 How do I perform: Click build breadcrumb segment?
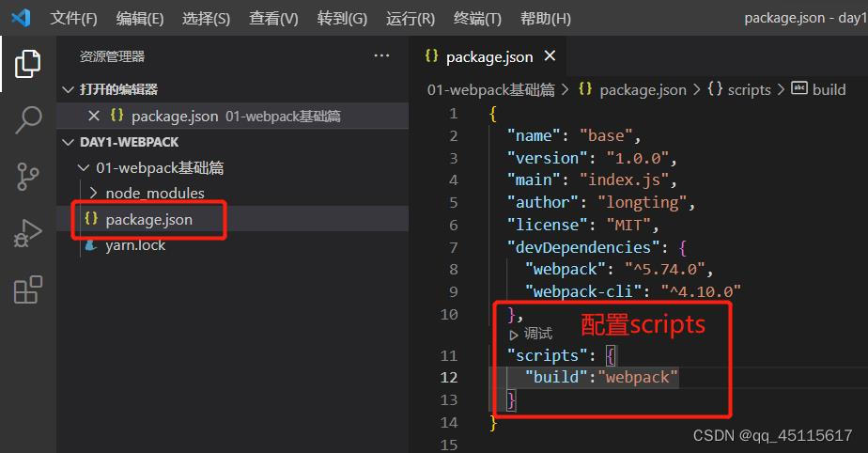pos(829,89)
